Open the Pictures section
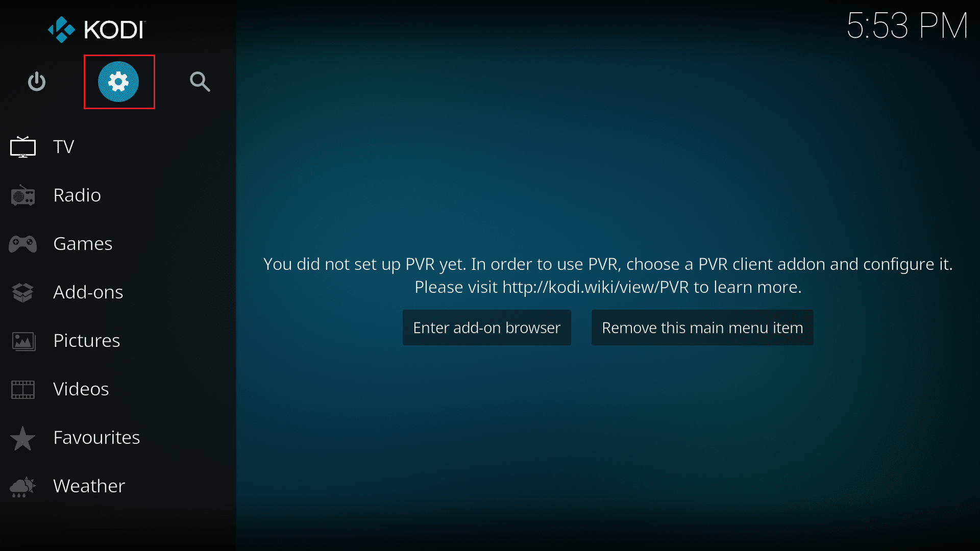The height and width of the screenshot is (551, 980). pos(85,340)
